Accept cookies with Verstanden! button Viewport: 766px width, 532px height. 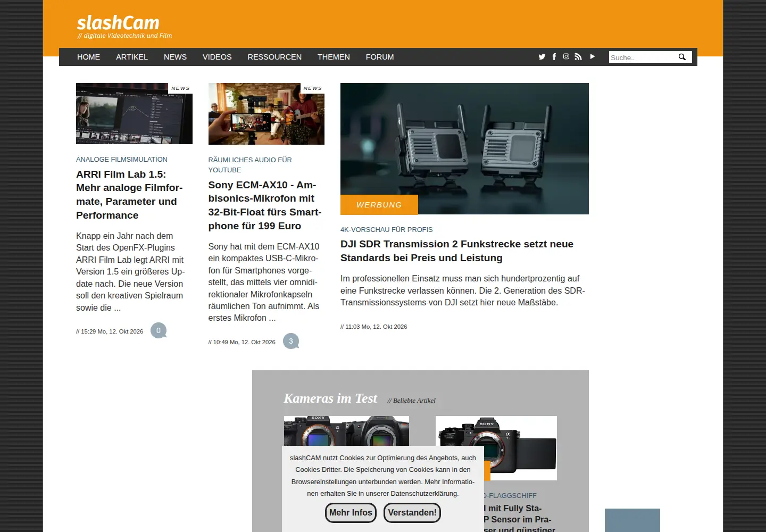(x=412, y=513)
